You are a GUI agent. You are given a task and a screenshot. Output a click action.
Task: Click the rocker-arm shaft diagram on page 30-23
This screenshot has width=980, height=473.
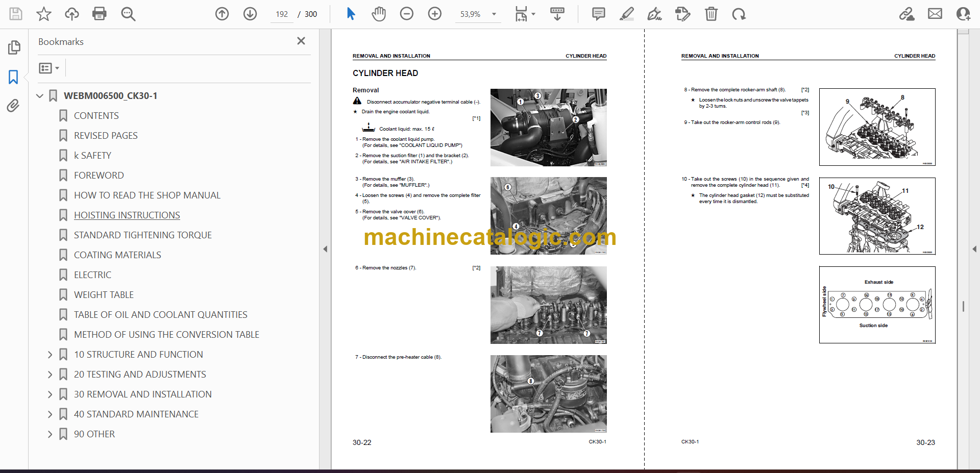pyautogui.click(x=877, y=127)
